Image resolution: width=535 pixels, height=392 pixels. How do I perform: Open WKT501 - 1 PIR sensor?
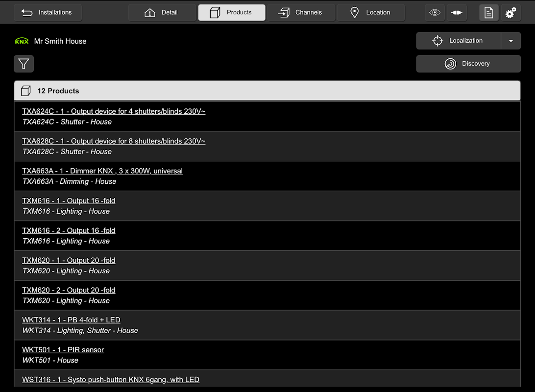pyautogui.click(x=63, y=350)
